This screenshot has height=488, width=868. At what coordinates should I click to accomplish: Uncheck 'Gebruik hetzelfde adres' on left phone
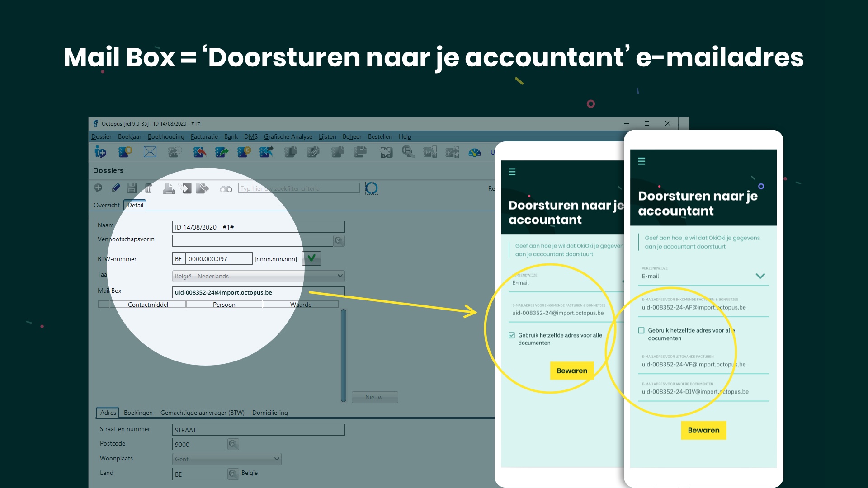[512, 335]
